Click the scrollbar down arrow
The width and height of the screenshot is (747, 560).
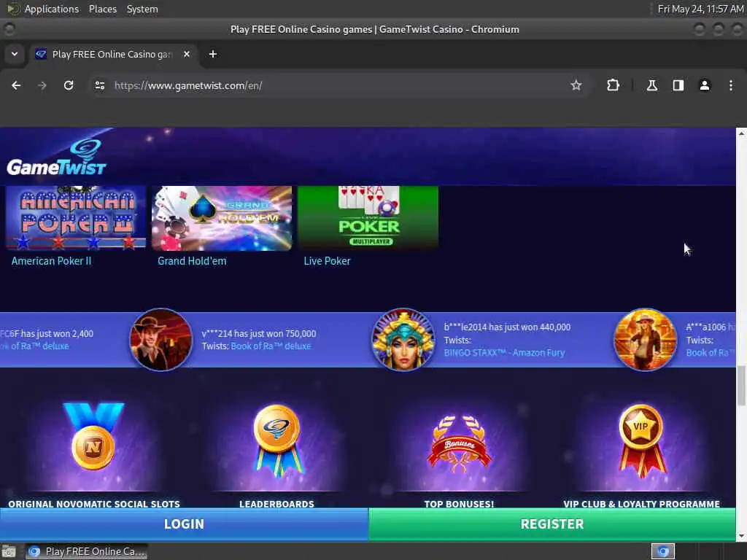tap(741, 536)
